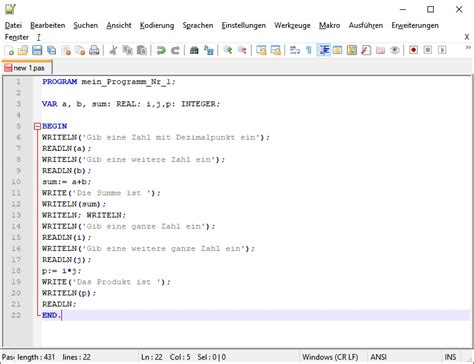
Task: Open the Function List icon
Action: [366, 50]
